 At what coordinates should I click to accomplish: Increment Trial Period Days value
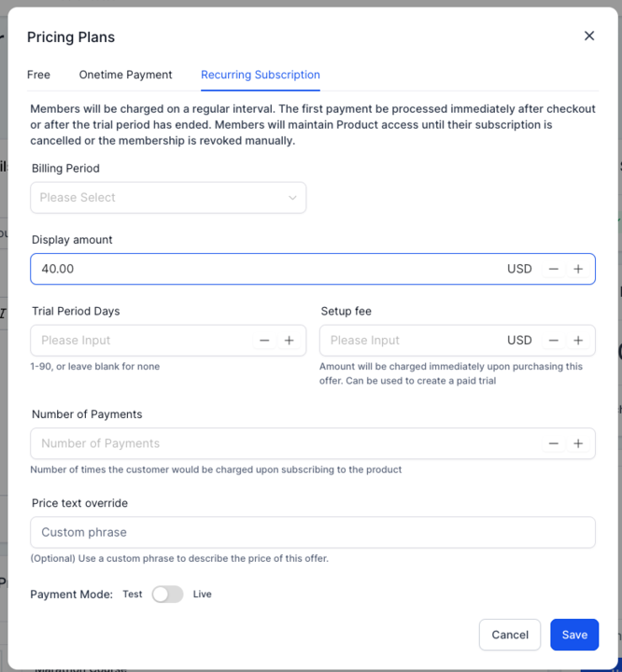coord(290,341)
